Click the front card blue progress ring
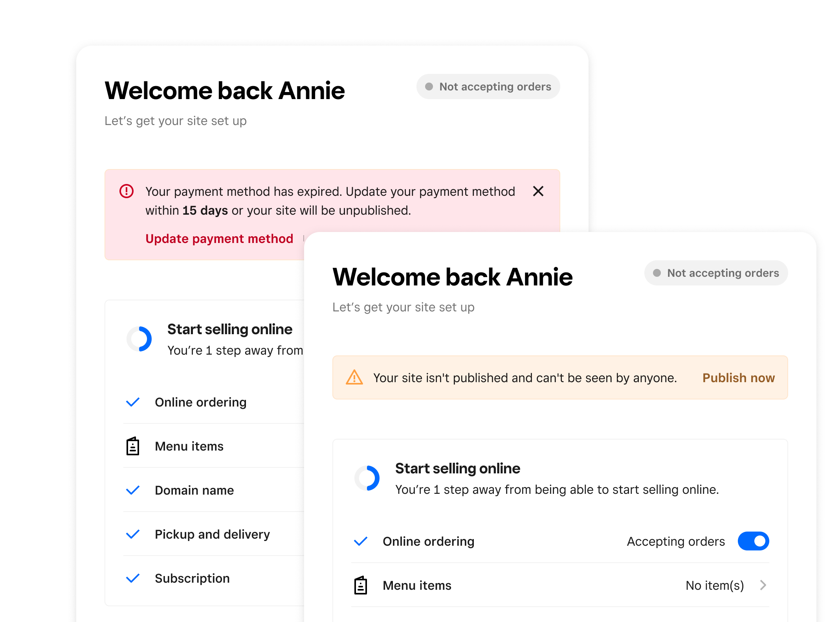This screenshot has width=840, height=622. tap(367, 478)
